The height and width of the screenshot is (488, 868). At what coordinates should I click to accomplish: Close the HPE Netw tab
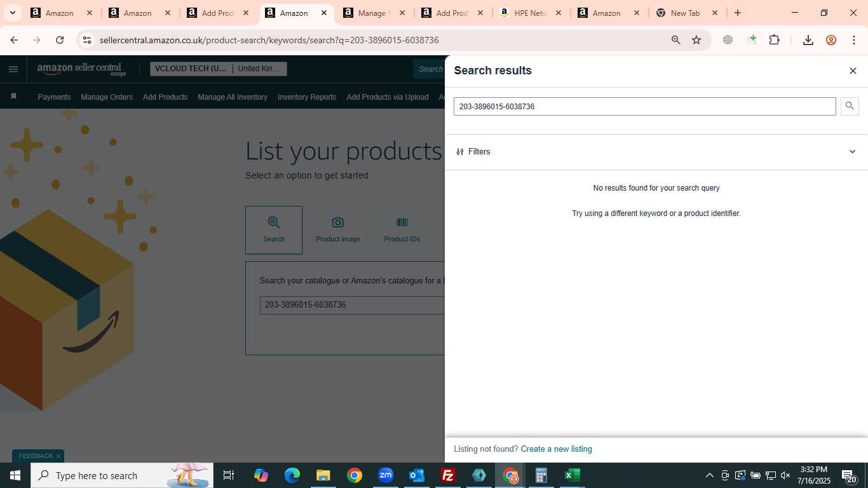558,13
